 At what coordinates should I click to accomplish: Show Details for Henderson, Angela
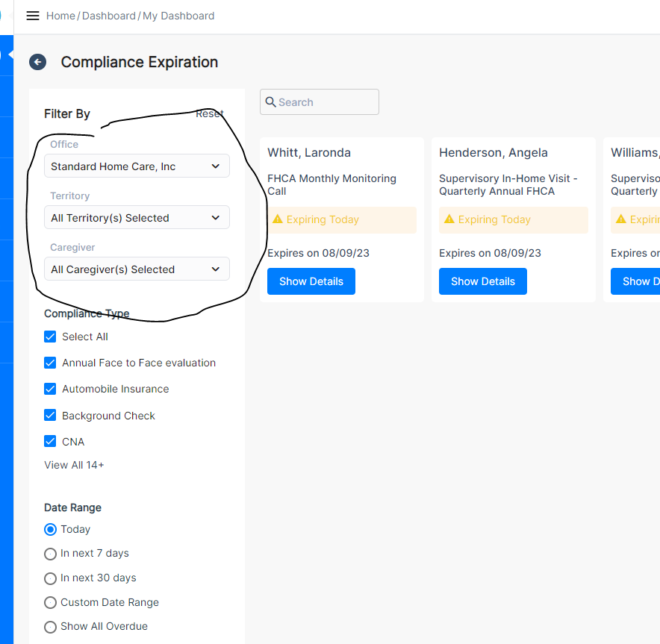click(483, 281)
